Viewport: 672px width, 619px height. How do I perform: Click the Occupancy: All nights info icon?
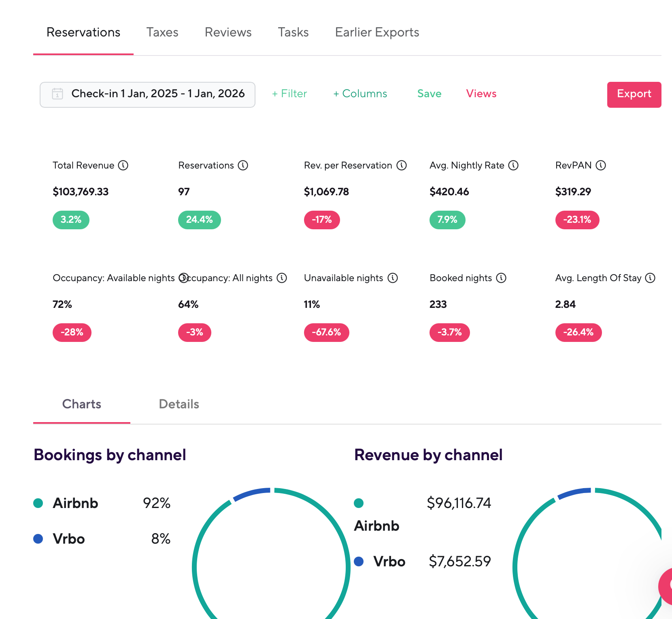pyautogui.click(x=282, y=278)
